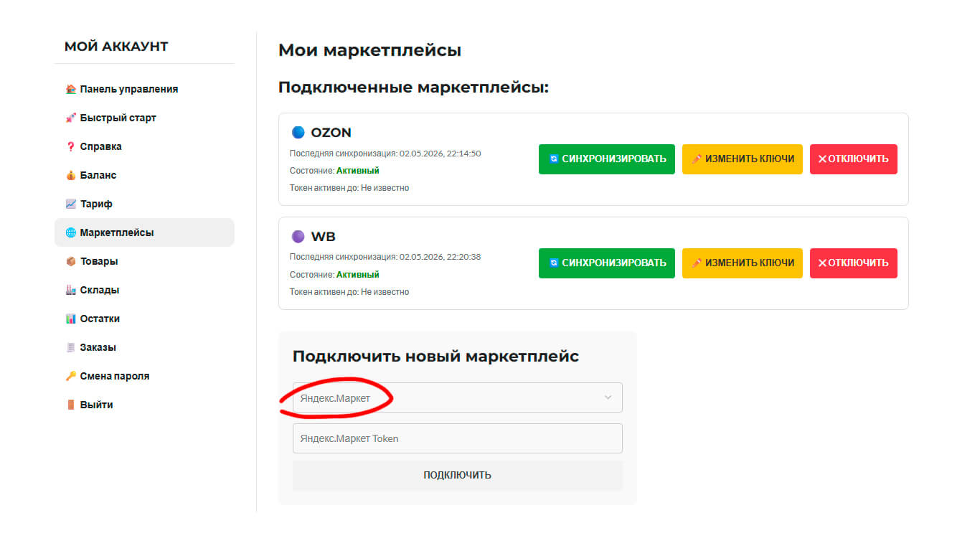Click the rocket icon beside Быстрый старт

click(x=70, y=118)
